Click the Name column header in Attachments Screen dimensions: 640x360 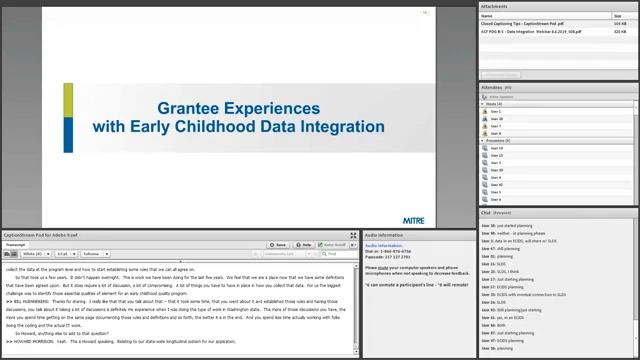click(545, 16)
